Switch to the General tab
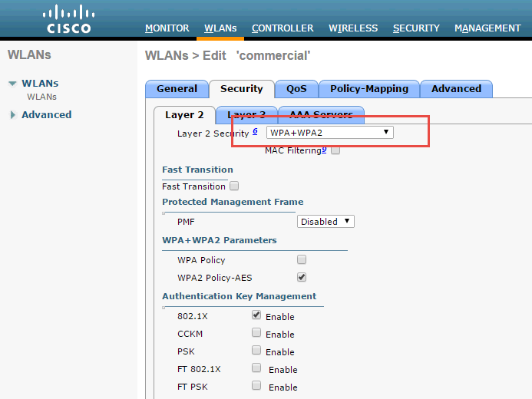Image resolution: width=532 pixels, height=399 pixels. click(x=177, y=89)
